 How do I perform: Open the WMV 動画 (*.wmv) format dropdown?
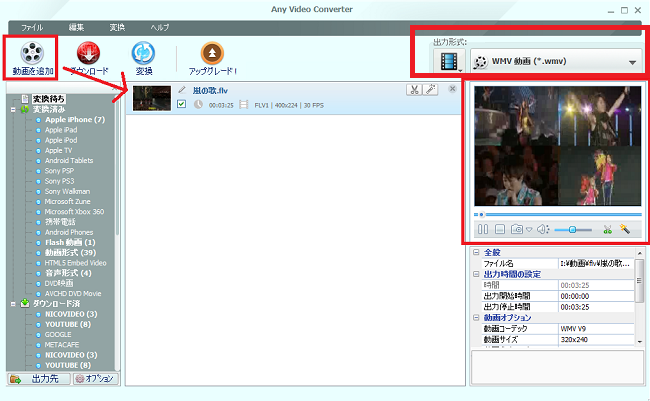[x=556, y=61]
